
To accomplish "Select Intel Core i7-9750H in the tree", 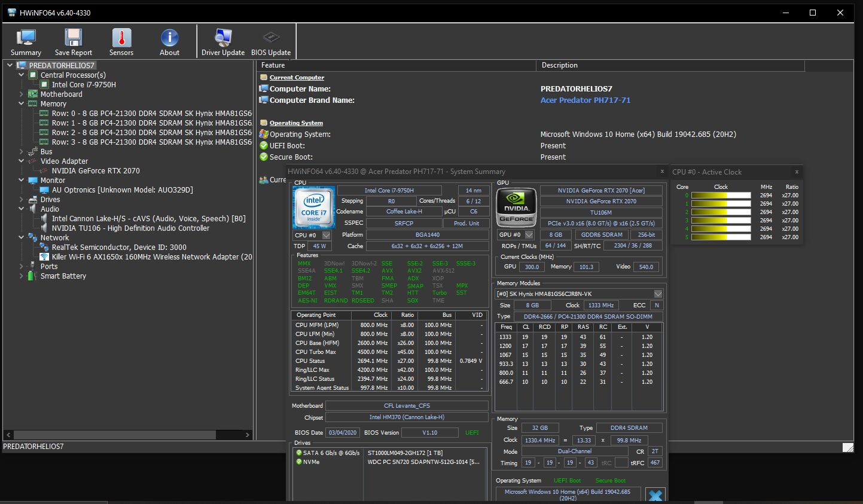I will click(84, 84).
